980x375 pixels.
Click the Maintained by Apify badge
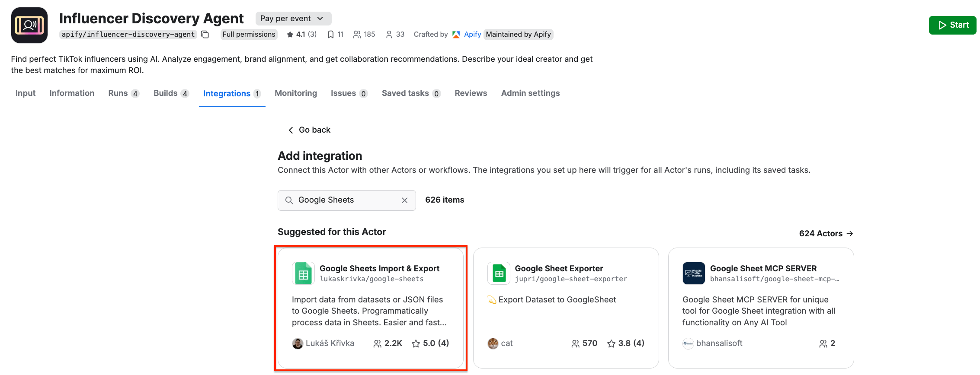coord(518,35)
